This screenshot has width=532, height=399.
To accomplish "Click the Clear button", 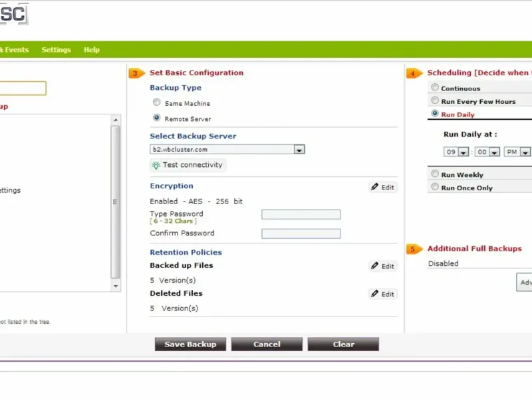I will click(343, 344).
